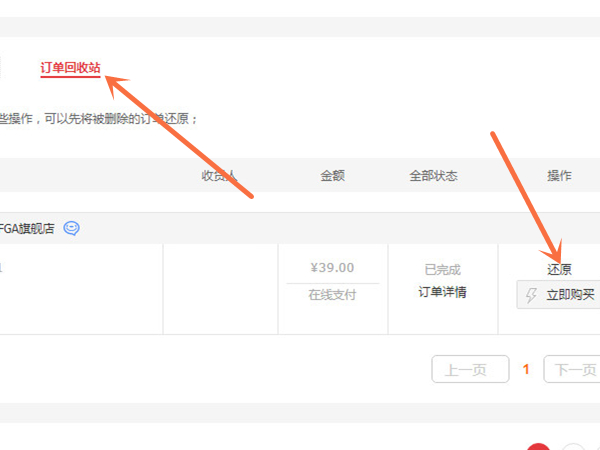Expand the 全部状态 status filter
The height and width of the screenshot is (450, 600).
[x=433, y=175]
